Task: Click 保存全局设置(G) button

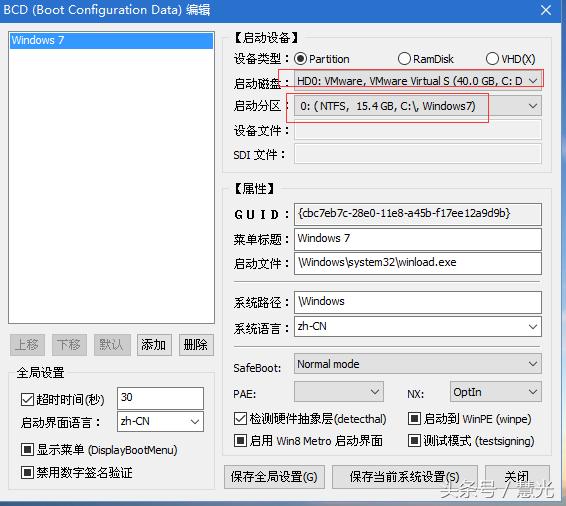Action: 274,477
